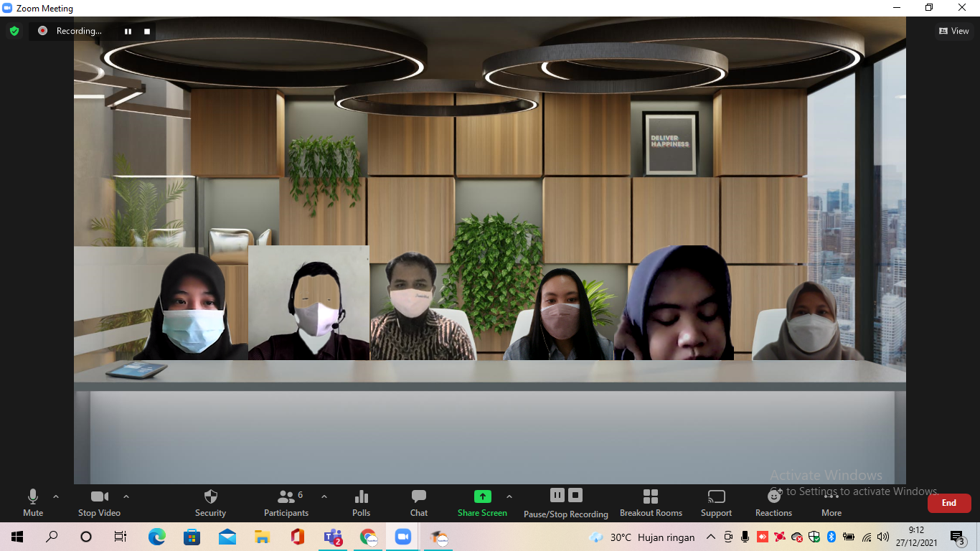Open the Chat panel
Image resolution: width=980 pixels, height=551 pixels.
point(419,502)
